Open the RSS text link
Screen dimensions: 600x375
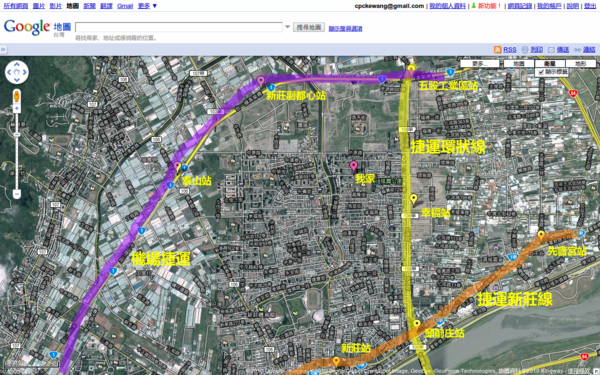click(510, 50)
